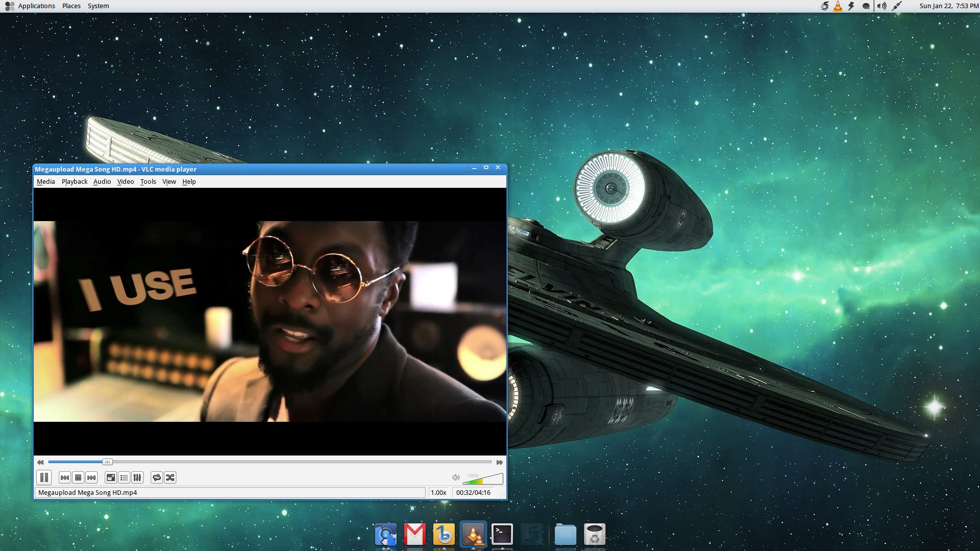Stop playback in VLC
Viewport: 980px width, 551px height.
point(78,477)
